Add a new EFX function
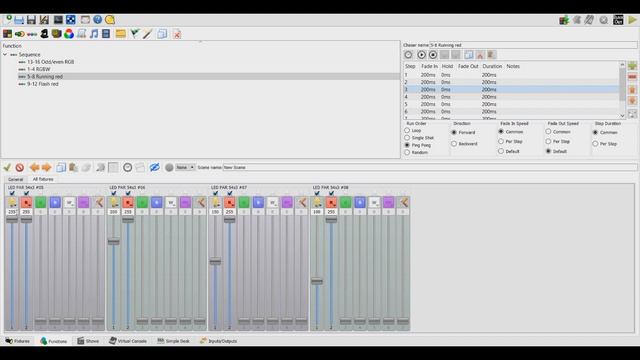The width and height of the screenshot is (640, 360). pyautogui.click(x=44, y=34)
